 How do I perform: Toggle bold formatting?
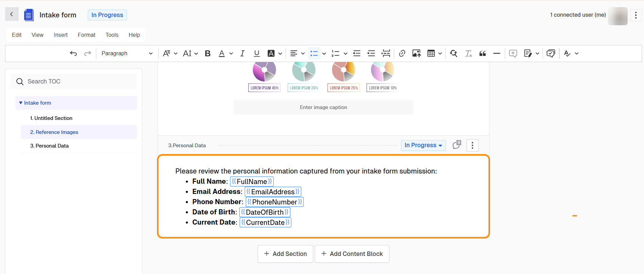(x=208, y=54)
